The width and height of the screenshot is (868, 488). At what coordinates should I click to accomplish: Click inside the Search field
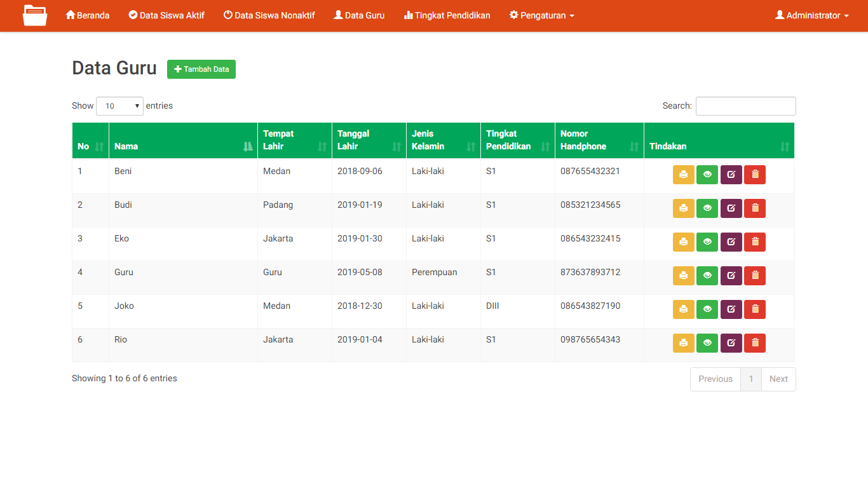click(x=745, y=105)
